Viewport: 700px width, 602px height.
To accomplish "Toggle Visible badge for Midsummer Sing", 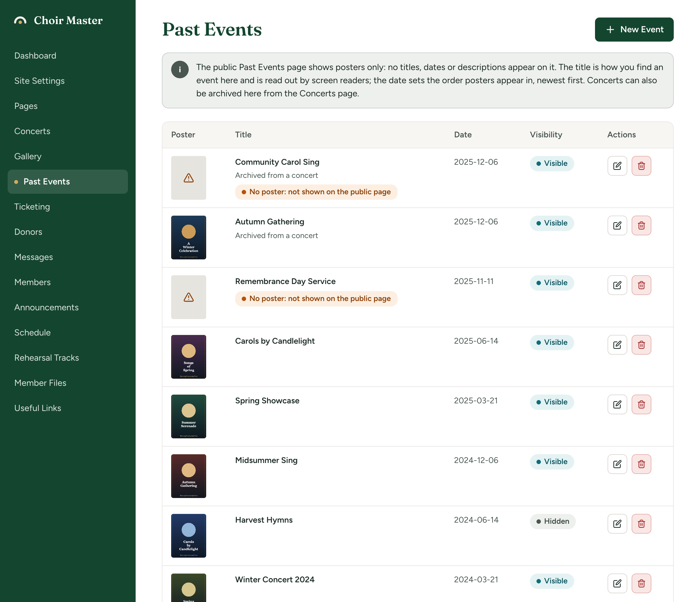I will click(552, 462).
